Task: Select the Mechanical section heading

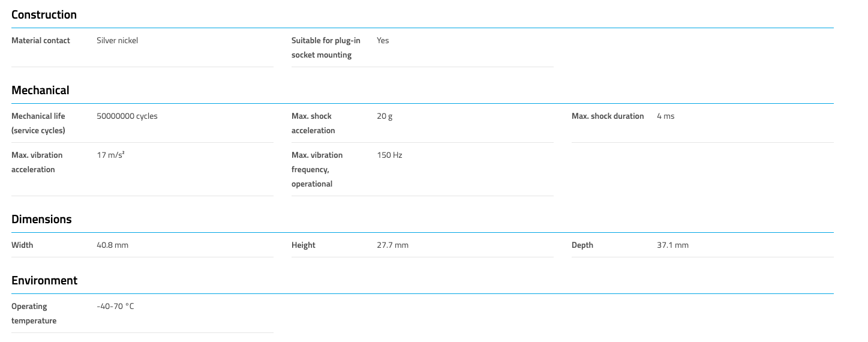Action: click(40, 91)
